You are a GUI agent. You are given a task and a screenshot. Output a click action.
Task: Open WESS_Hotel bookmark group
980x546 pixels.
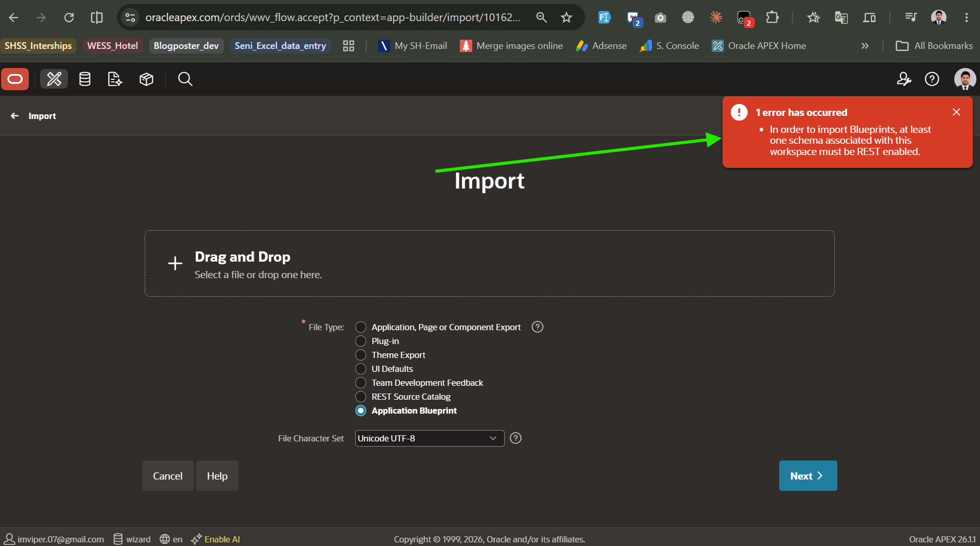tap(112, 46)
